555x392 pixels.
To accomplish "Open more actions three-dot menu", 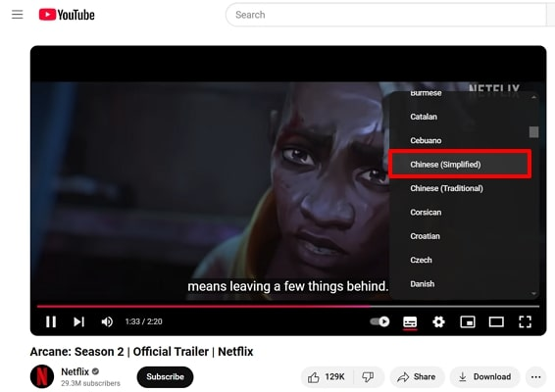I will (536, 376).
